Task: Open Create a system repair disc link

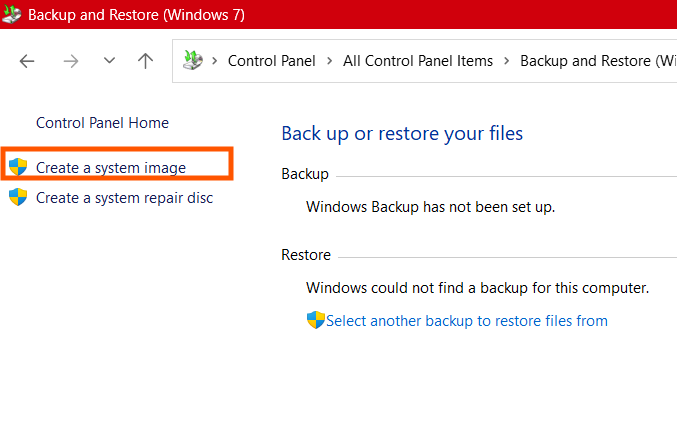Action: pos(124,198)
